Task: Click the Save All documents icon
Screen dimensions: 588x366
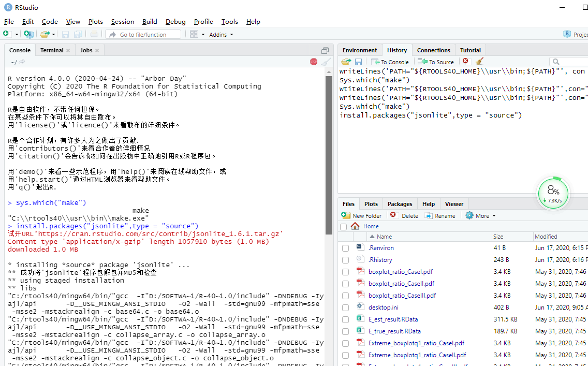Action: coord(78,35)
